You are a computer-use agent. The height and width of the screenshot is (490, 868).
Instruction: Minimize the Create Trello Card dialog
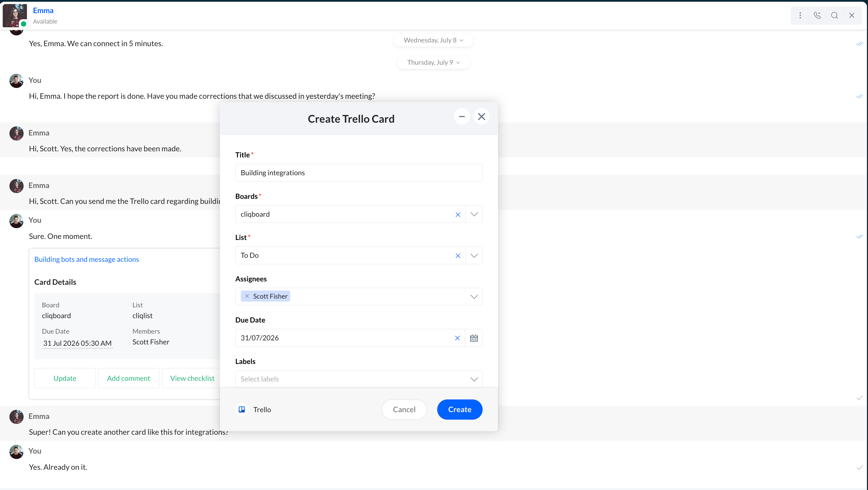click(x=462, y=116)
